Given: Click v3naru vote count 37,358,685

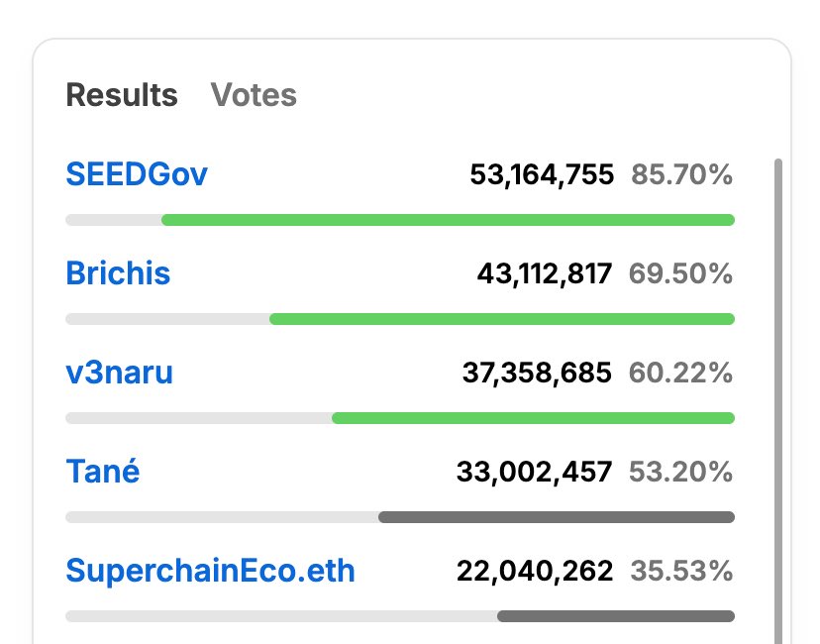Looking at the screenshot, I should pyautogui.click(x=537, y=373).
